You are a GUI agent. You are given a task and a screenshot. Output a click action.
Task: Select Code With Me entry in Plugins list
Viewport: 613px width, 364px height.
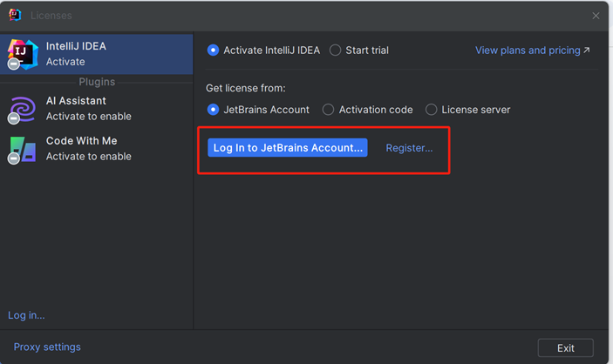[96, 149]
